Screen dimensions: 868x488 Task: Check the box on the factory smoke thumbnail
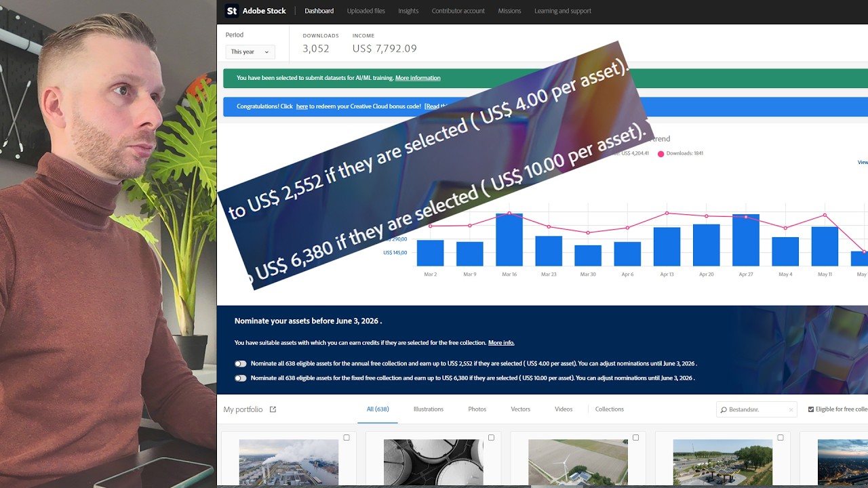tap(347, 438)
